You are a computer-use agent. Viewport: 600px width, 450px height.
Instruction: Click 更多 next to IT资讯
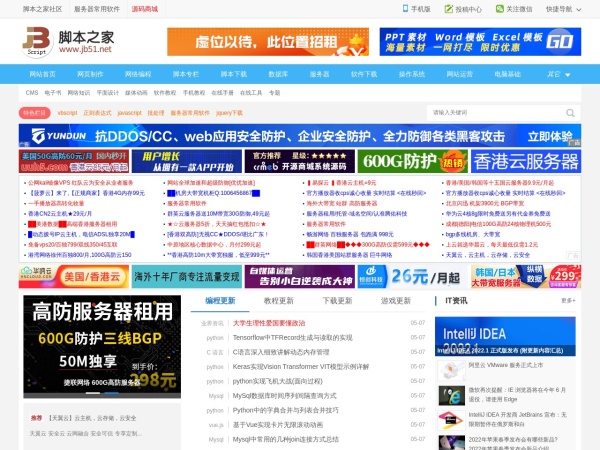pyautogui.click(x=567, y=301)
